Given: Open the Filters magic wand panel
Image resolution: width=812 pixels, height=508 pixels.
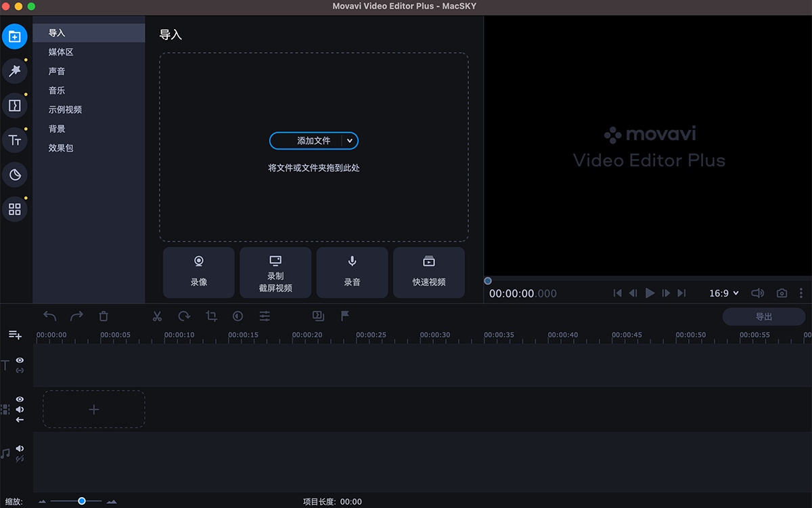Looking at the screenshot, I should click(x=14, y=71).
